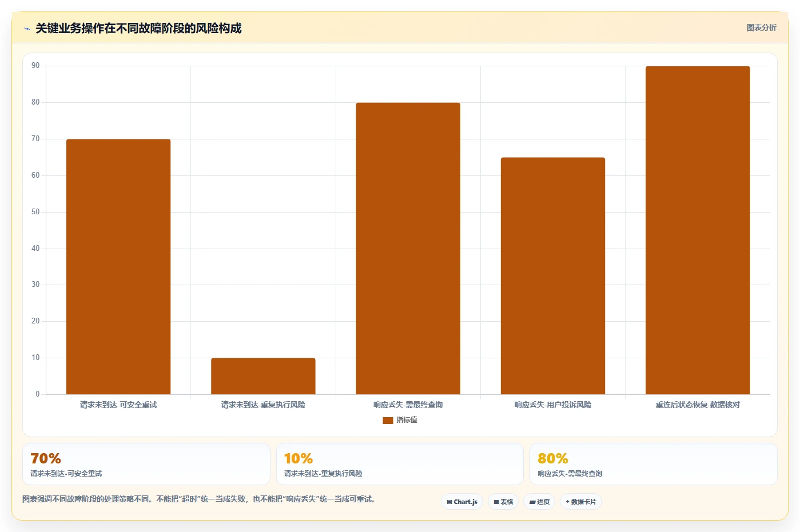This screenshot has width=800, height=532.
Task: Click the 进度 tag
Action: coord(539,502)
